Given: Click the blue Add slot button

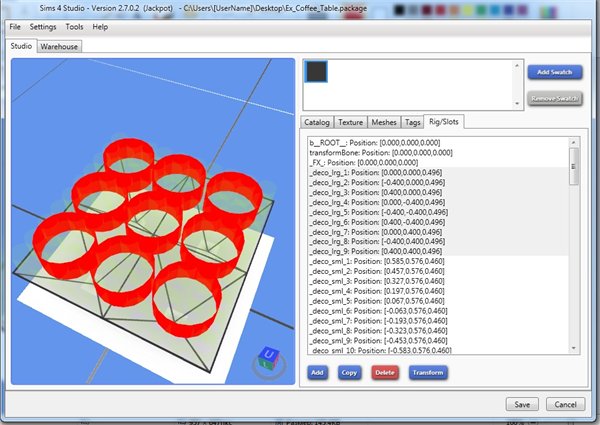Looking at the screenshot, I should (317, 372).
